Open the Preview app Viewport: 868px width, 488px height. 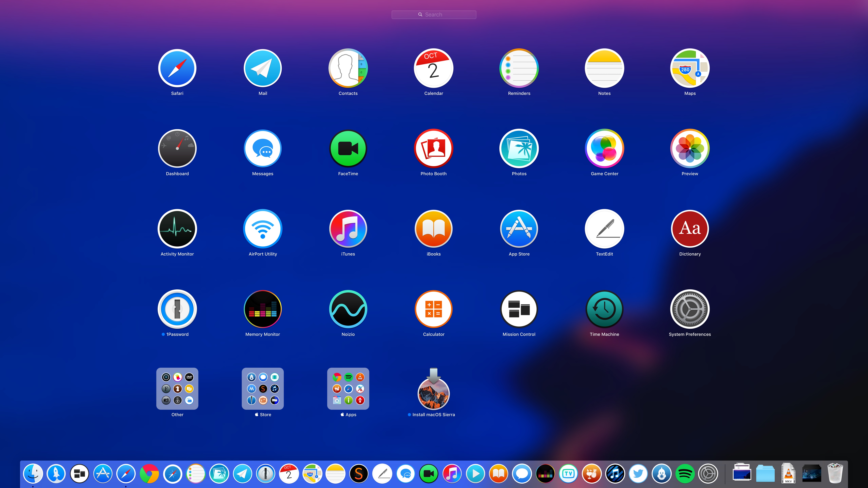point(690,148)
